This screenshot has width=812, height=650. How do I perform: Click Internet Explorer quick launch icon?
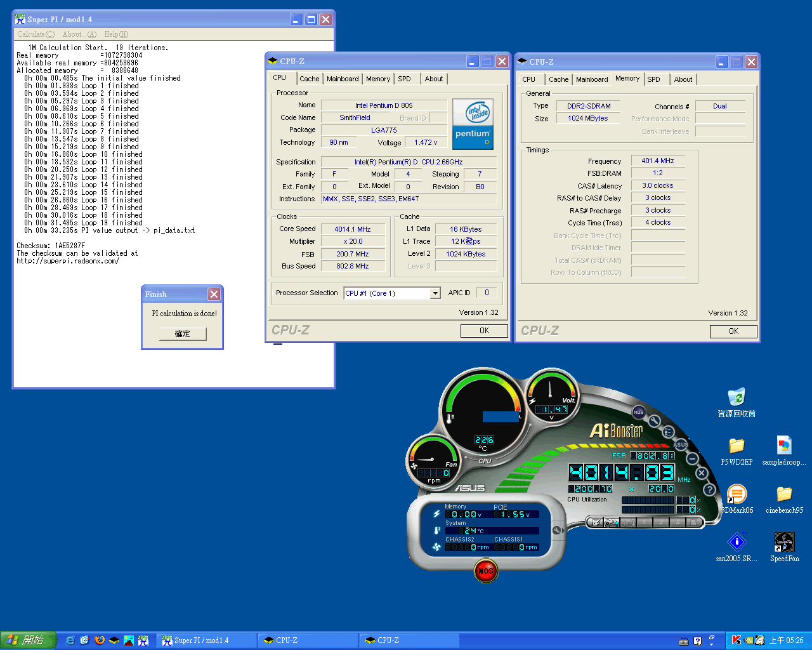70,640
